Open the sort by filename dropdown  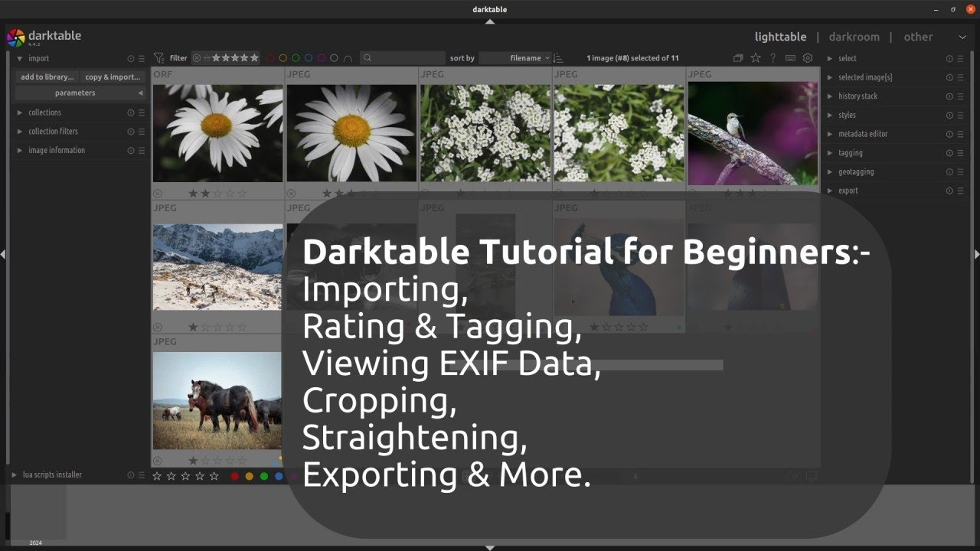coord(515,58)
